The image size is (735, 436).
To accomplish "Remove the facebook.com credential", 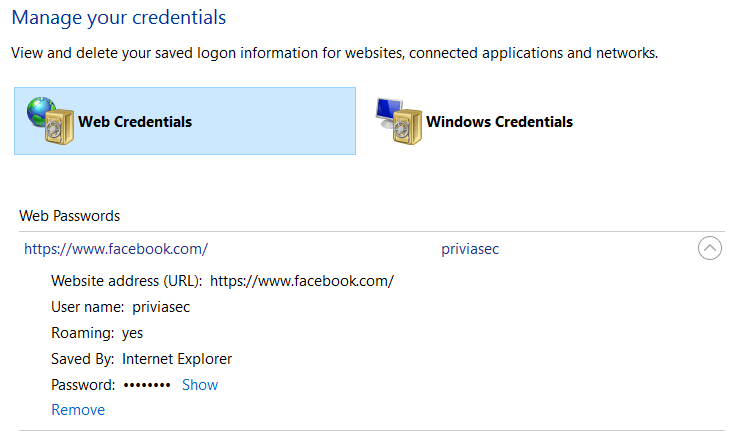I will point(78,410).
